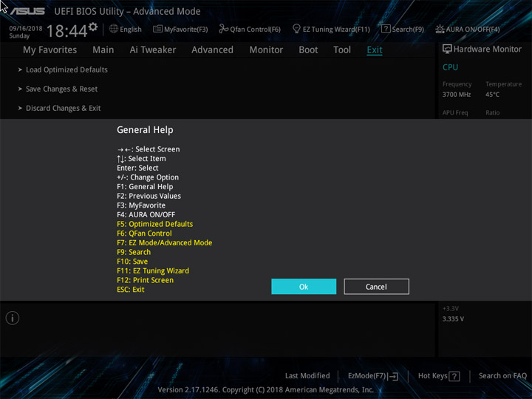
Task: Click the 'F10: Save' help line
Action: click(132, 262)
